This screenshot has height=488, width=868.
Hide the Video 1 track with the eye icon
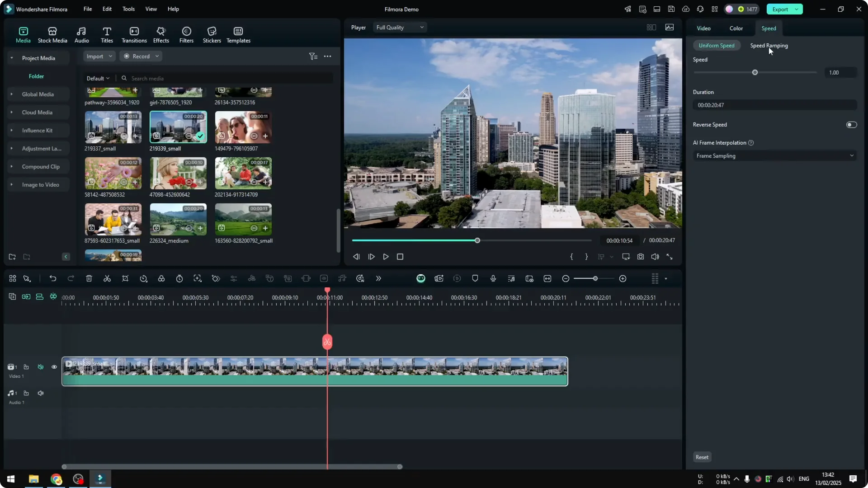pyautogui.click(x=54, y=367)
